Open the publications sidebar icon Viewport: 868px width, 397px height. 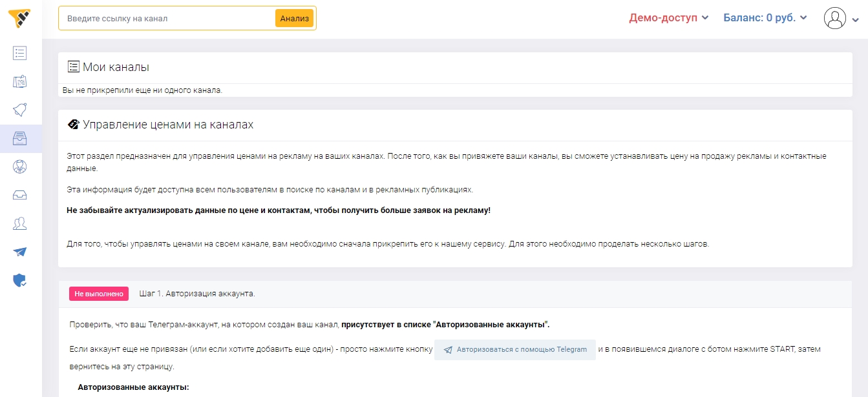[x=19, y=81]
